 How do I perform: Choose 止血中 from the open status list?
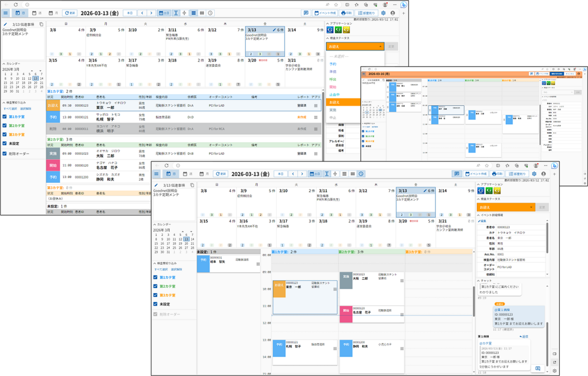click(335, 95)
